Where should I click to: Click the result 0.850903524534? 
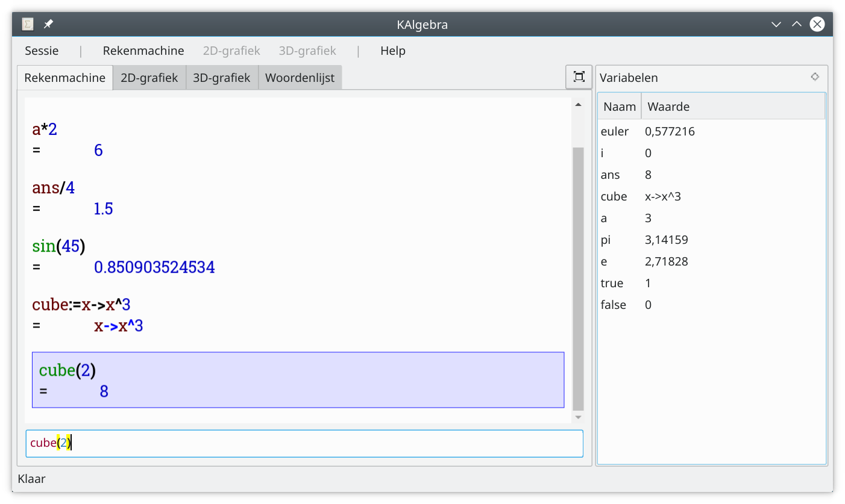coord(154,267)
